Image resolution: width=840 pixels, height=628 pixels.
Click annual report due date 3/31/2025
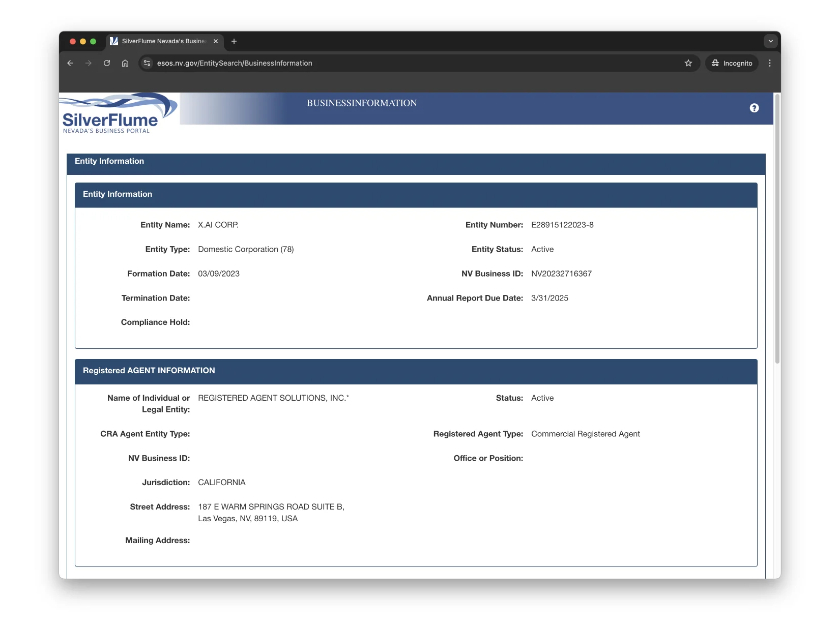coord(549,298)
